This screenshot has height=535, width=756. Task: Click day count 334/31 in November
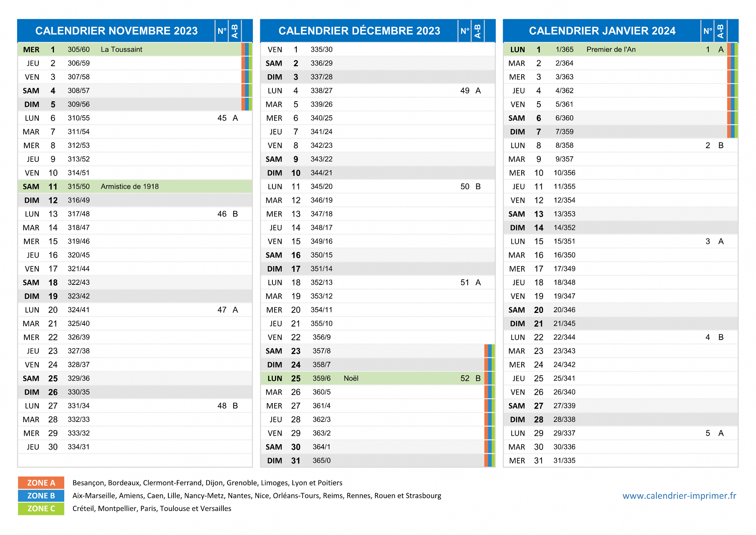tap(79, 447)
